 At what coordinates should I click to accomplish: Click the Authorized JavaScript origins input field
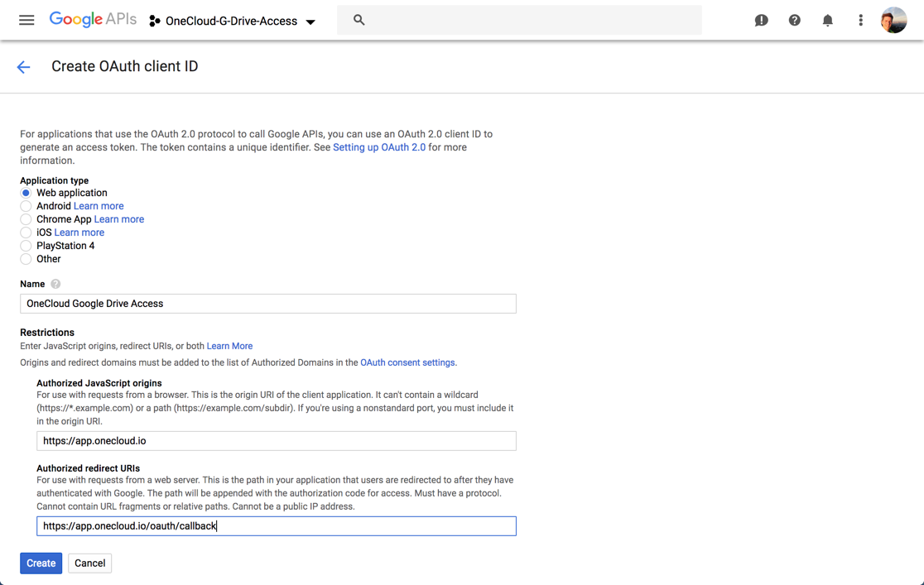coord(277,441)
